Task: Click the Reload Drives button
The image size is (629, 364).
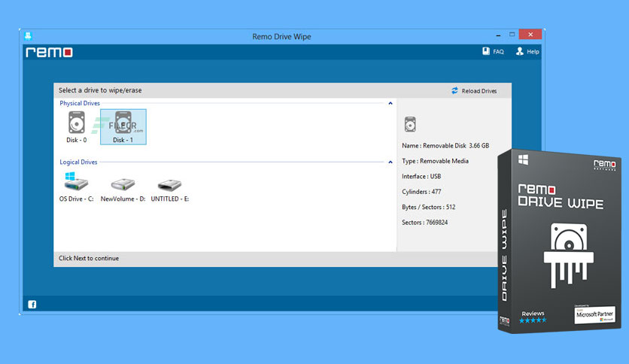Action: pos(474,91)
